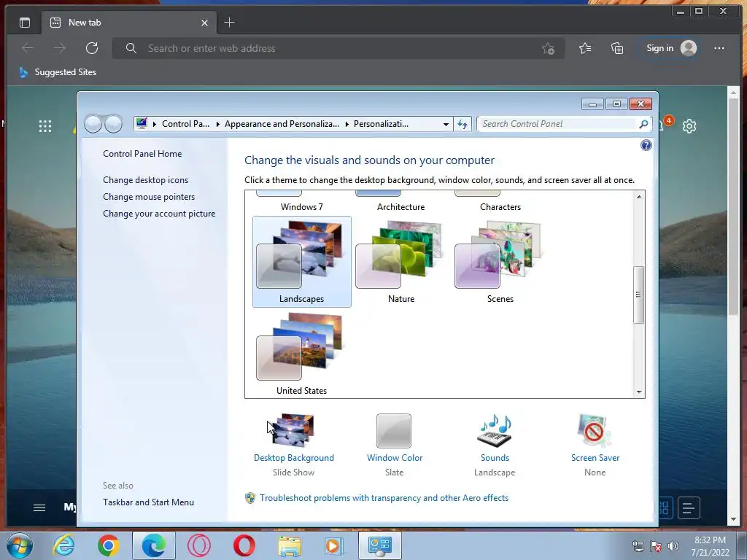The height and width of the screenshot is (560, 747).
Task: Select the United States theme
Action: (x=301, y=354)
